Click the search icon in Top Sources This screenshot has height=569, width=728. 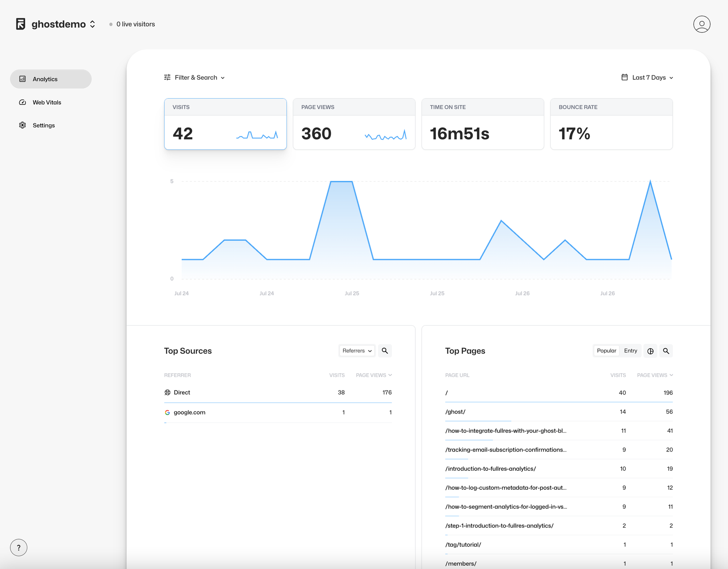point(385,351)
